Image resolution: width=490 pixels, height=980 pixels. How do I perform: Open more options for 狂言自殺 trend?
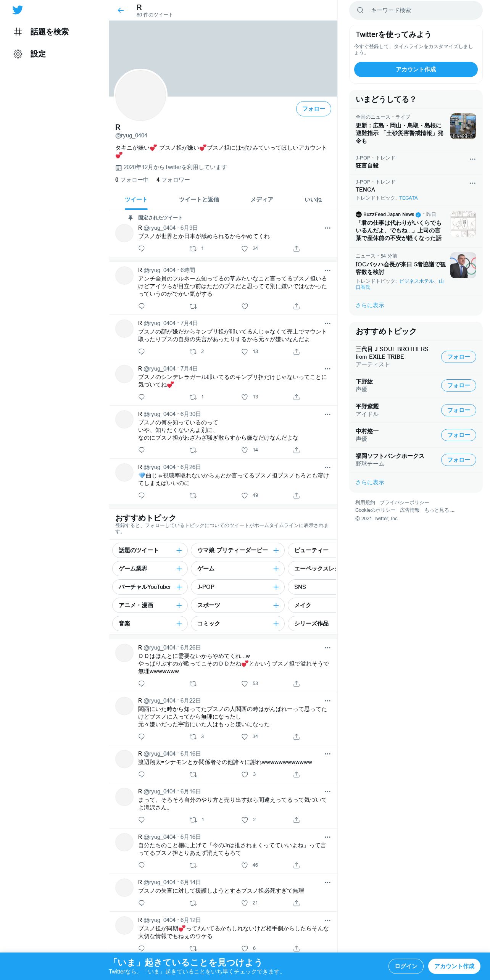coord(472,159)
